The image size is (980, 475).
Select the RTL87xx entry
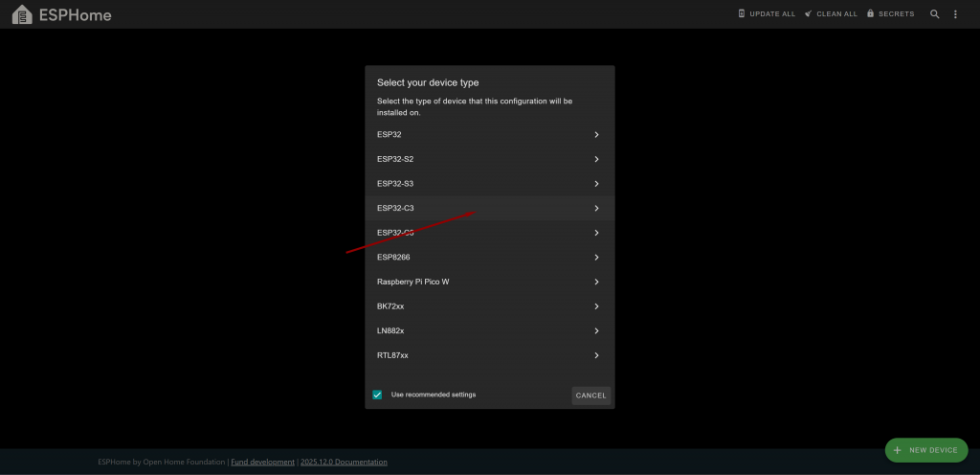[392, 355]
